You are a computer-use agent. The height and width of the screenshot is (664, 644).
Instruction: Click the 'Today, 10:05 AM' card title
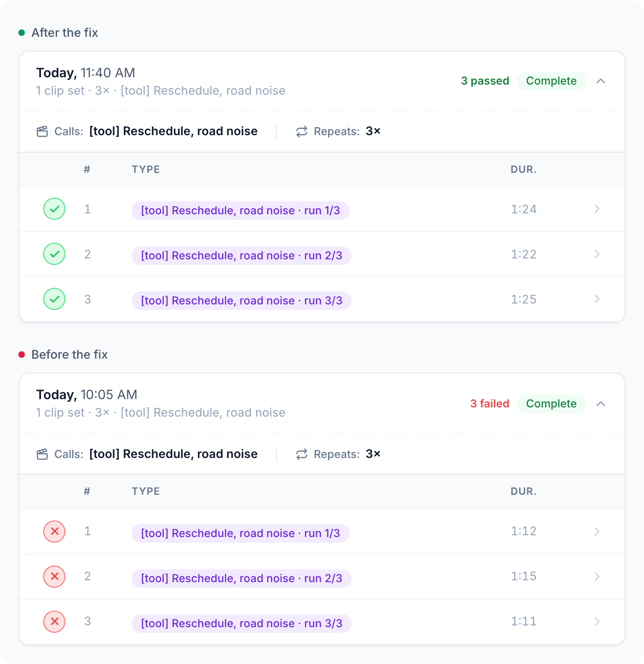tap(87, 395)
